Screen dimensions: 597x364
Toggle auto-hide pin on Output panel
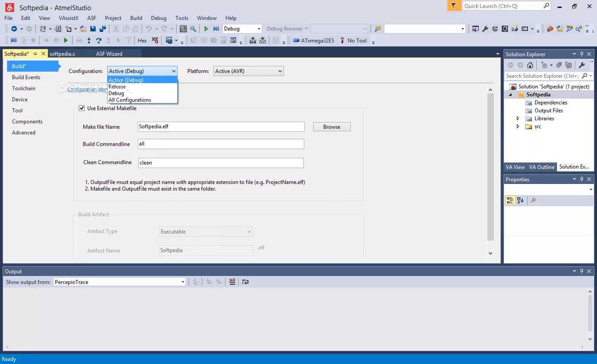click(x=581, y=271)
